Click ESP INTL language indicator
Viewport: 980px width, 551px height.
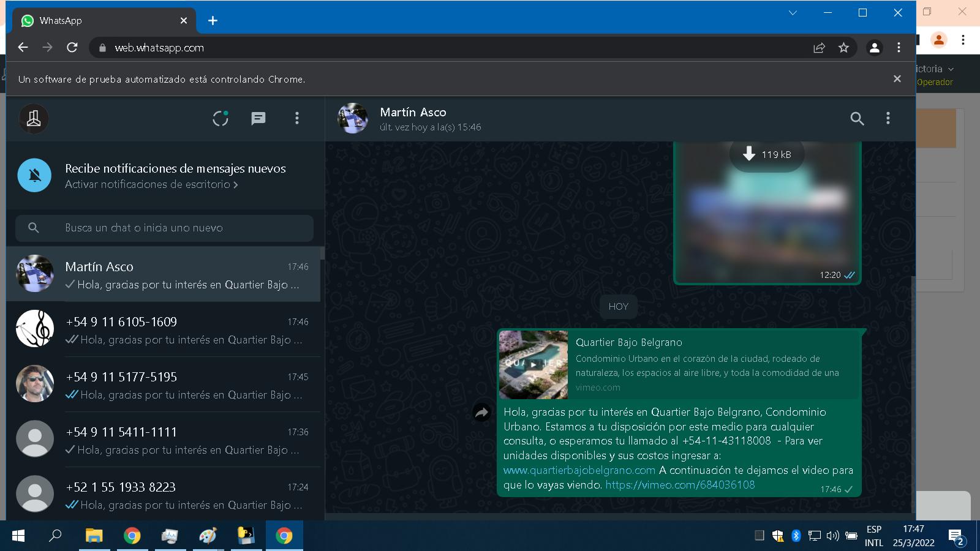tap(874, 536)
